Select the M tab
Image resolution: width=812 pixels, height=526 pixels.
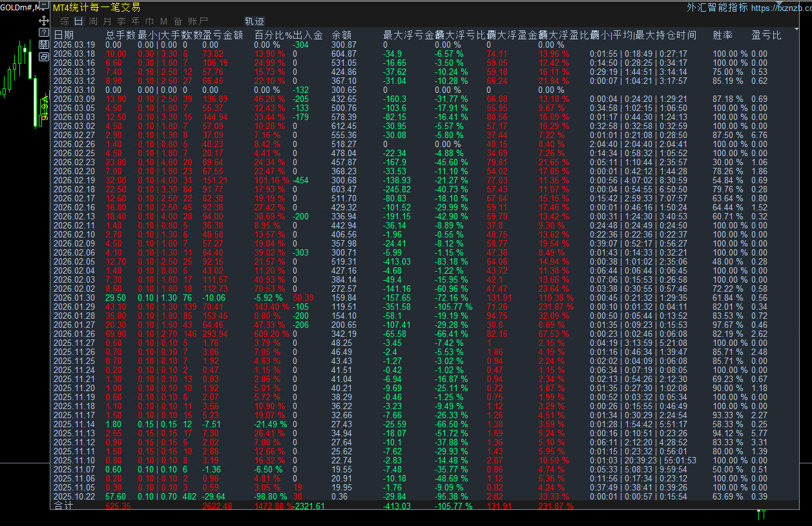(x=163, y=21)
